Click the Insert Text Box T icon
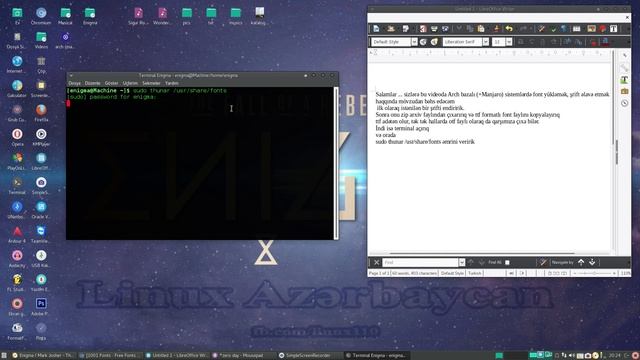The image size is (640, 360). tap(613, 29)
